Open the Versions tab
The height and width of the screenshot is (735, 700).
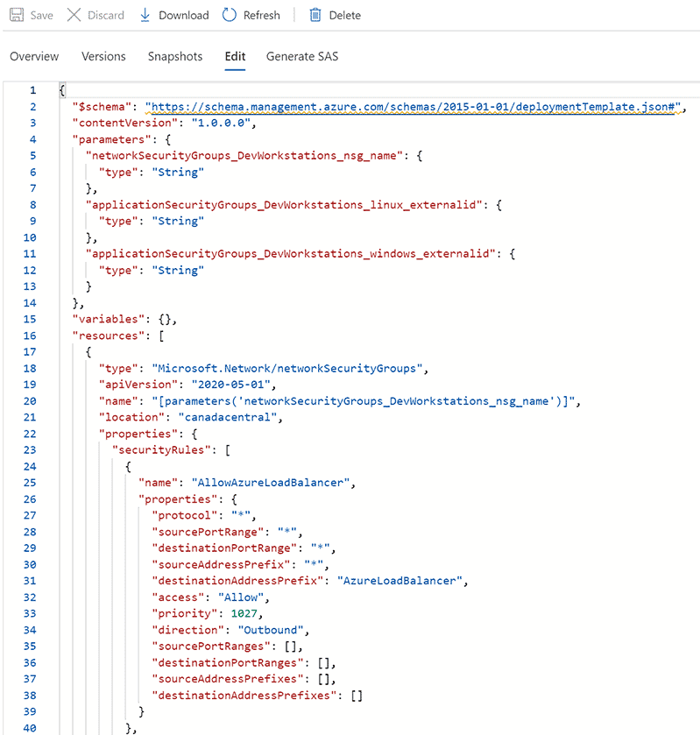[x=103, y=56]
